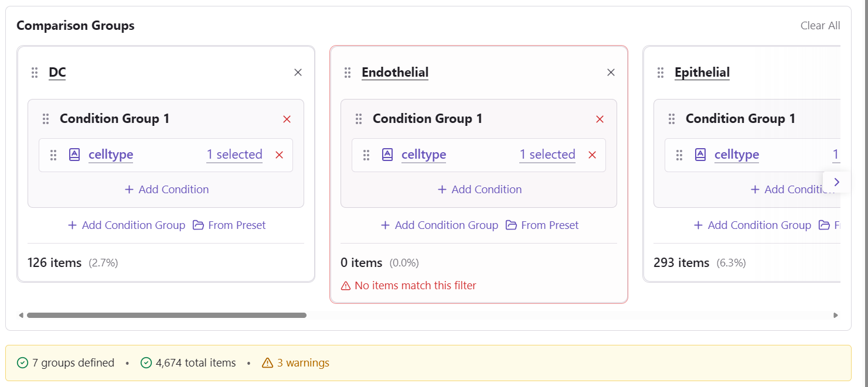This screenshot has width=868, height=387.
Task: Click the drag handle beside the DC group title
Action: [x=35, y=73]
